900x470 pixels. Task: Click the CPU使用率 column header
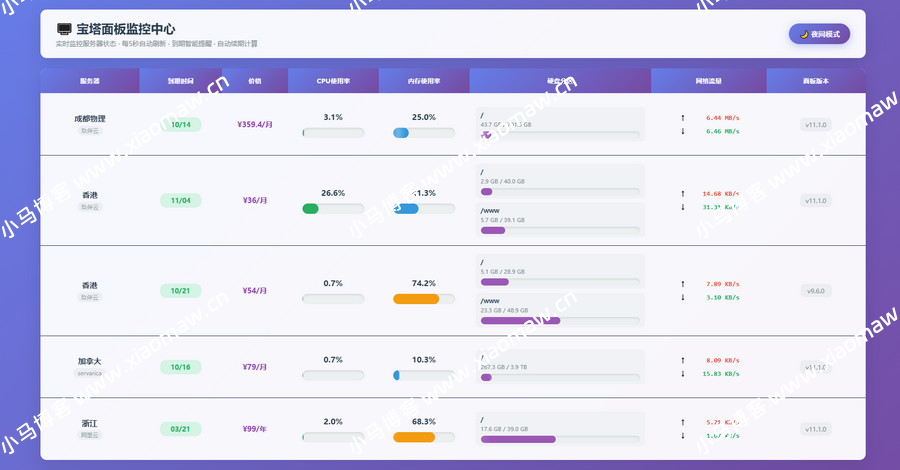[333, 80]
